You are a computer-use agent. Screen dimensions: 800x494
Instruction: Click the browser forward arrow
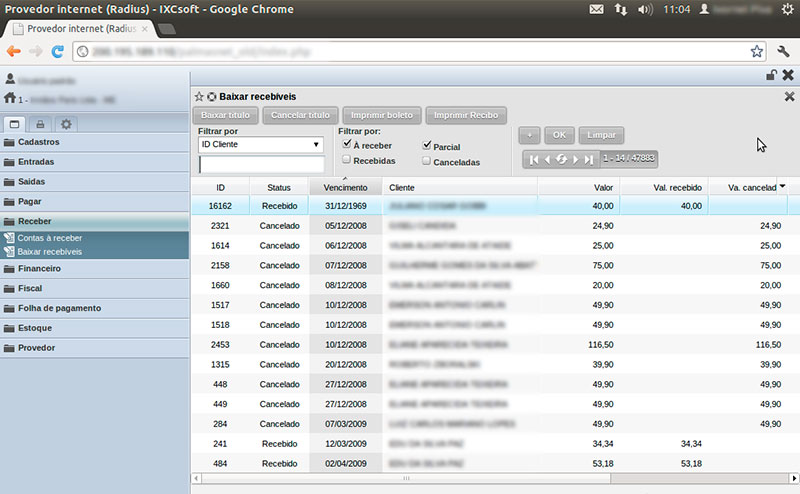[36, 51]
